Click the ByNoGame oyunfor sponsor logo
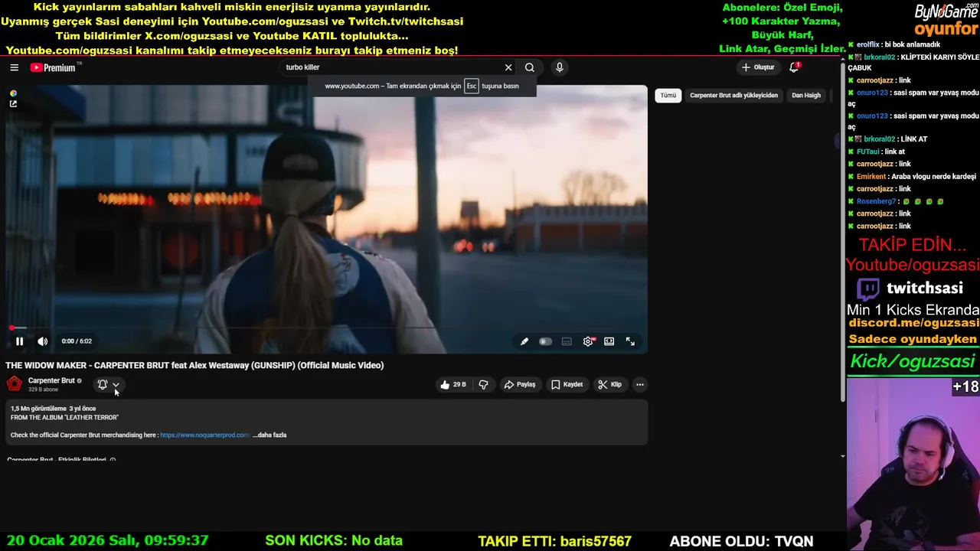This screenshot has width=980, height=551. [x=946, y=20]
